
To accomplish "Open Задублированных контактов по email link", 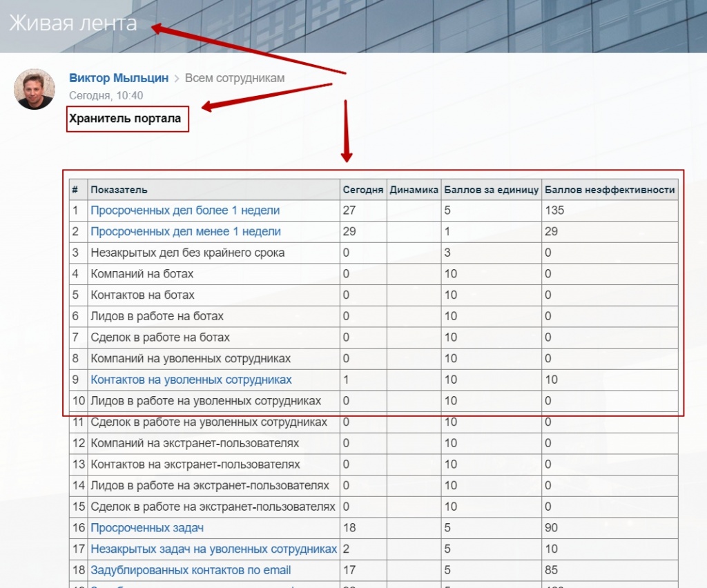I will pyautogui.click(x=191, y=570).
